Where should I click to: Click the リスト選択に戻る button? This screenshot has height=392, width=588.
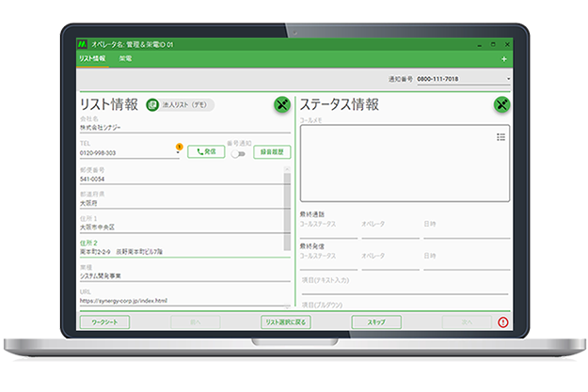point(285,321)
